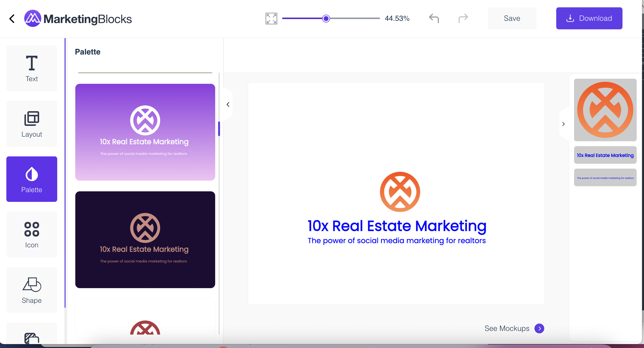Click the 44.53% zoom percentage value
This screenshot has width=644, height=348.
pos(397,18)
